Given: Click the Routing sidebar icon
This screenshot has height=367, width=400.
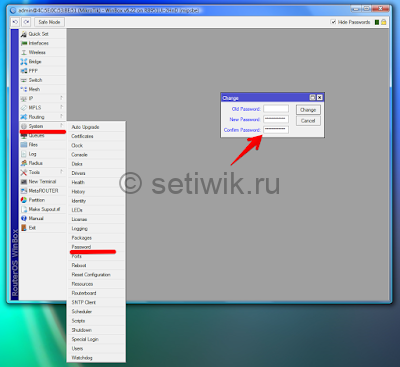Looking at the screenshot, I should [x=24, y=117].
